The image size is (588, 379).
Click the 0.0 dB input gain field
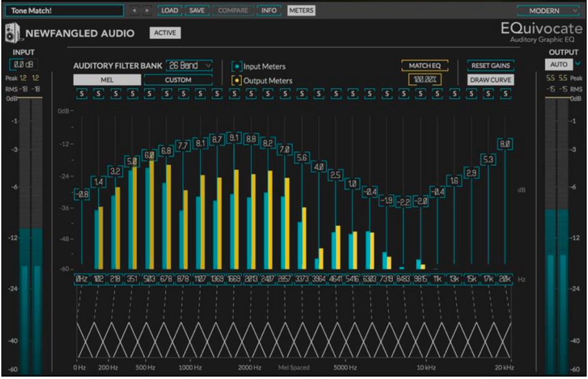(x=23, y=64)
